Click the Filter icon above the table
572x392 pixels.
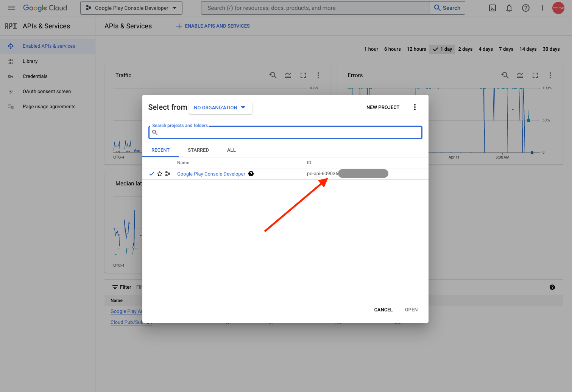tap(115, 287)
